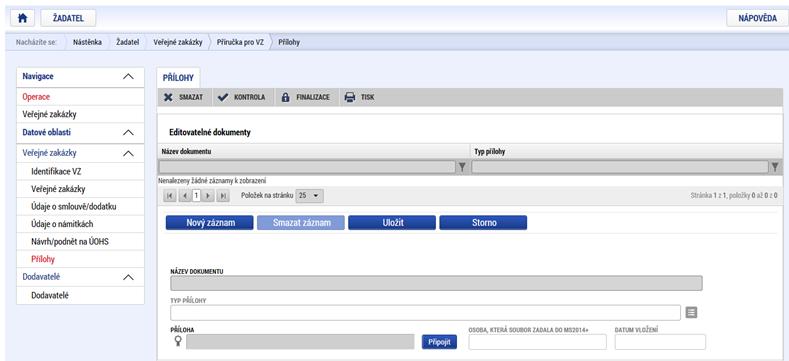Click Název dokumentu filter field
The image size is (789, 361).
click(x=307, y=167)
